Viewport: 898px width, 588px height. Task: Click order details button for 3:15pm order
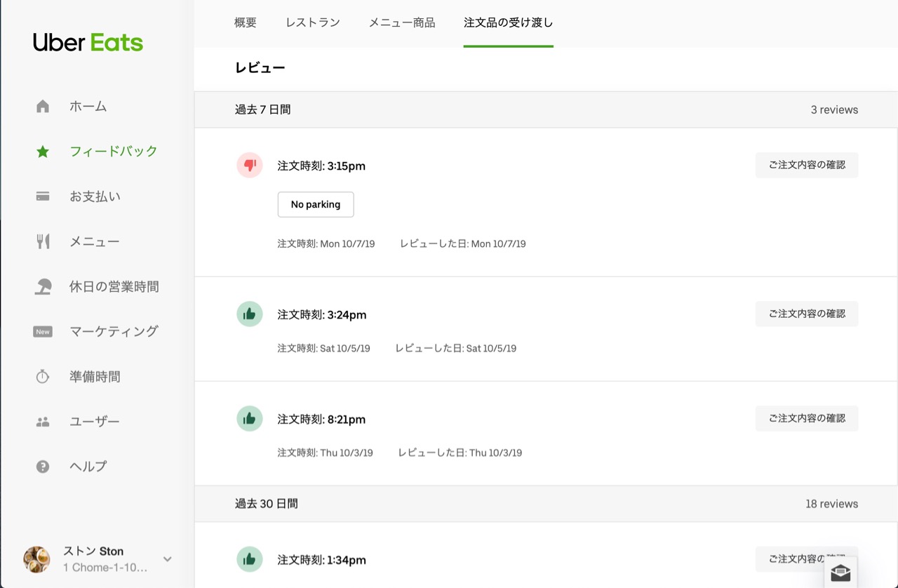(x=807, y=166)
